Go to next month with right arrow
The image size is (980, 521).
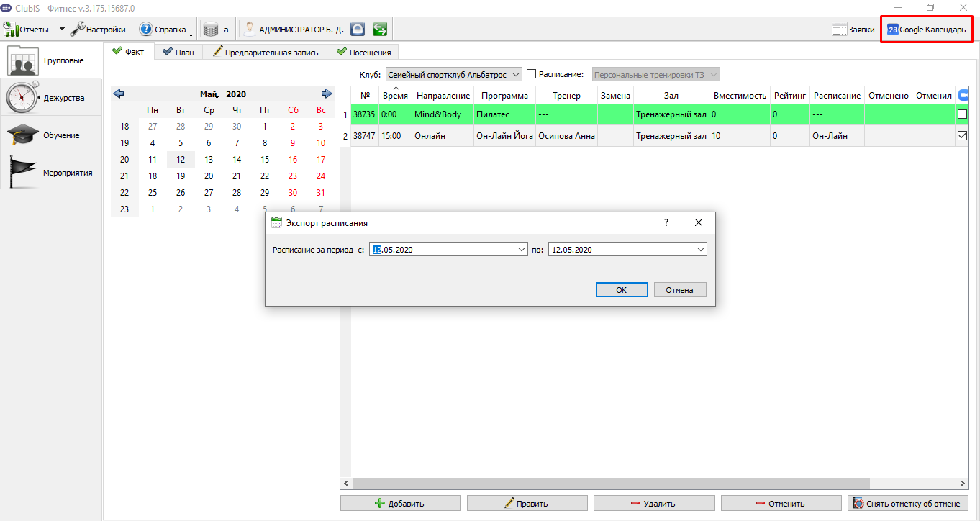[327, 94]
